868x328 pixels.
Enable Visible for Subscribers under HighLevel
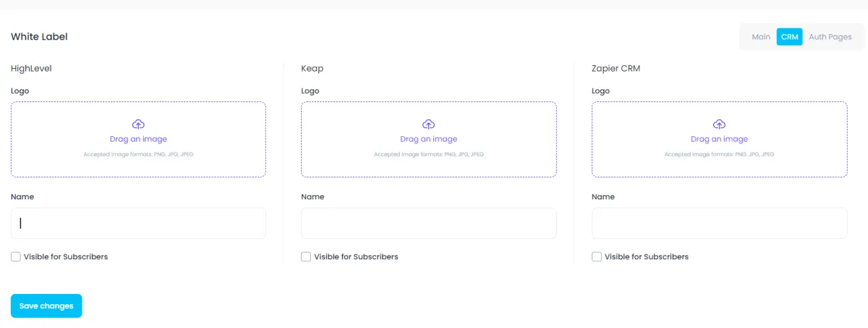point(16,257)
